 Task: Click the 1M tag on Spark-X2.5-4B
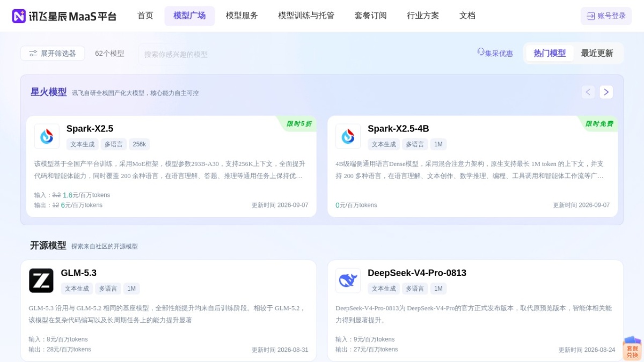click(x=438, y=144)
